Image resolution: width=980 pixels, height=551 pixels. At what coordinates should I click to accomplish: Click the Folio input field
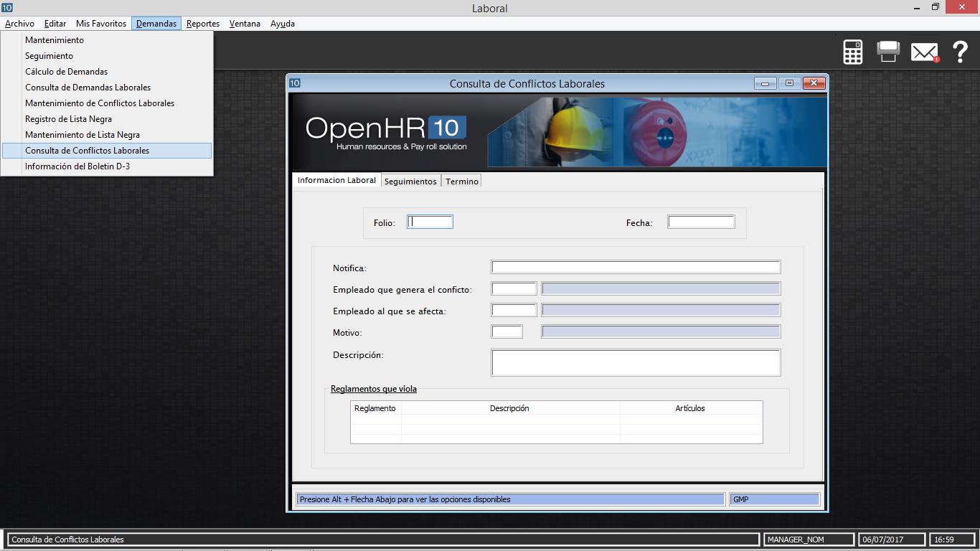coord(430,222)
